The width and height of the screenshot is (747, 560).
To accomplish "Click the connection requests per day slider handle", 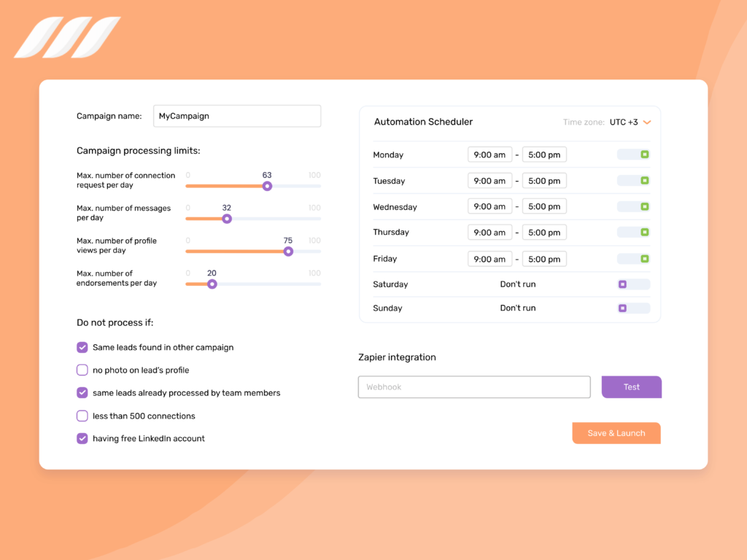I will (267, 186).
